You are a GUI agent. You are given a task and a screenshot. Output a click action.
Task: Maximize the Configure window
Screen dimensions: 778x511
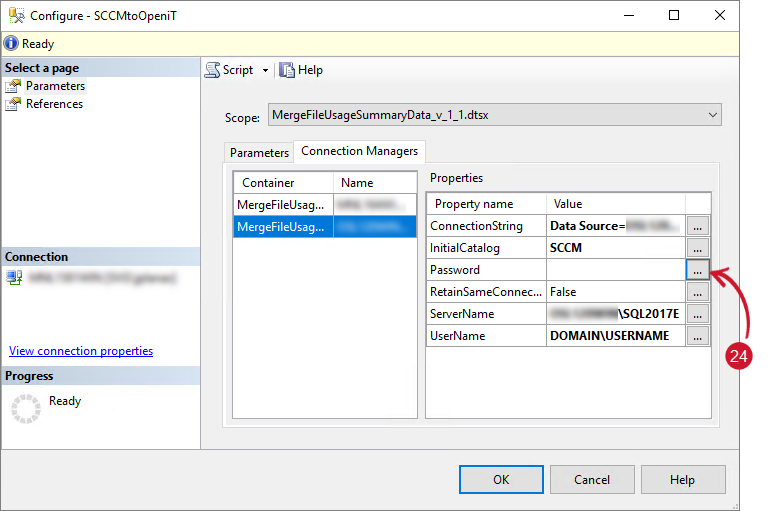674,15
